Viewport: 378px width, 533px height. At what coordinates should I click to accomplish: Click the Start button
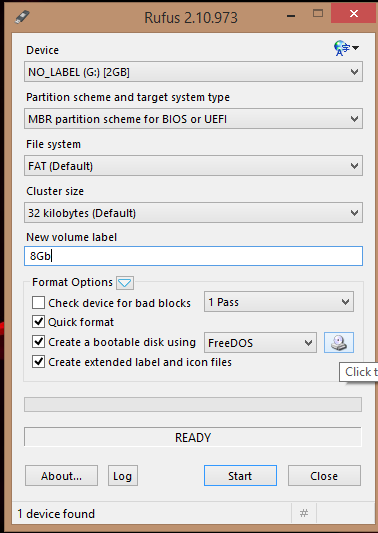[240, 476]
